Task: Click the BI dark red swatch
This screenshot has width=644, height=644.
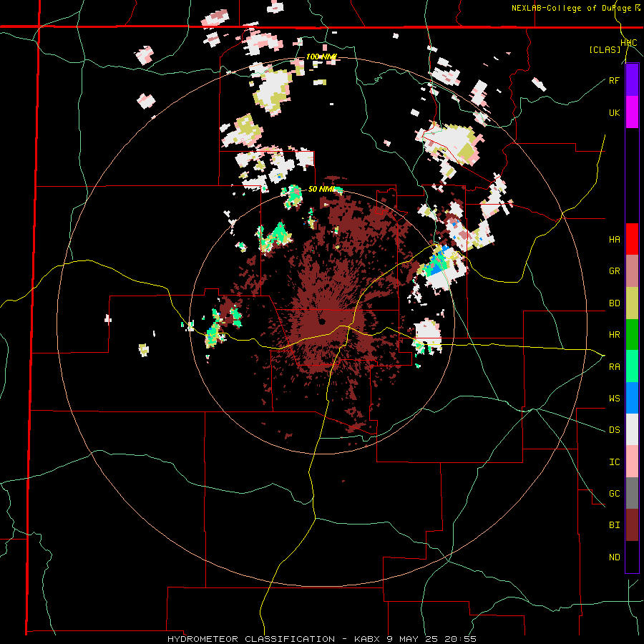Action: [x=632, y=525]
